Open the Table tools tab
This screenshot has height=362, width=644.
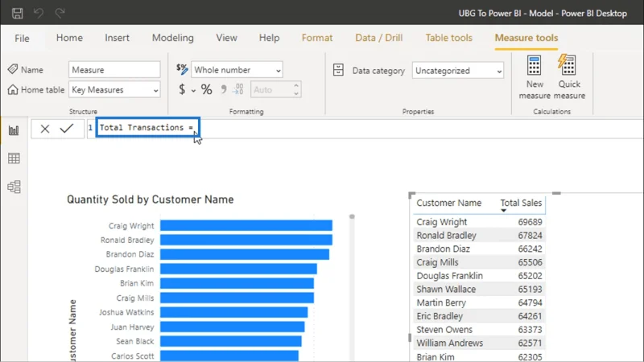tap(449, 38)
